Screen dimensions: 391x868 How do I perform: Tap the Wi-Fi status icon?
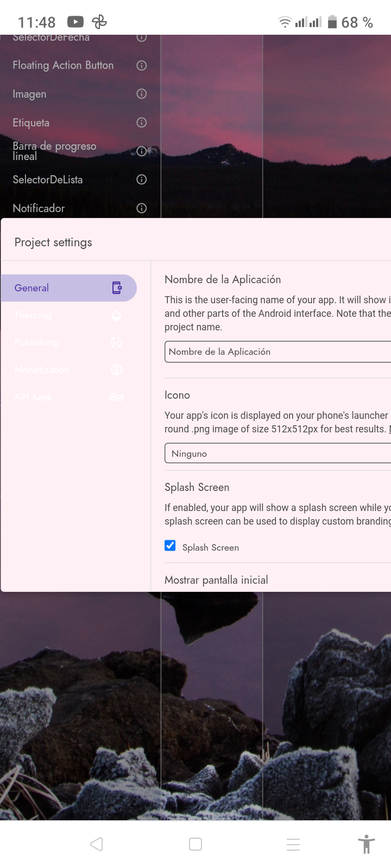tap(285, 22)
